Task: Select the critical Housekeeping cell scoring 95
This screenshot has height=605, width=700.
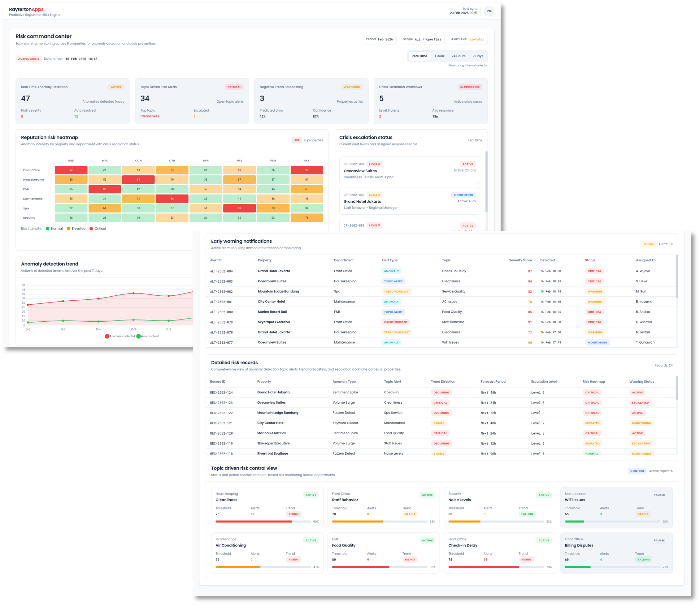Action: pos(138,179)
